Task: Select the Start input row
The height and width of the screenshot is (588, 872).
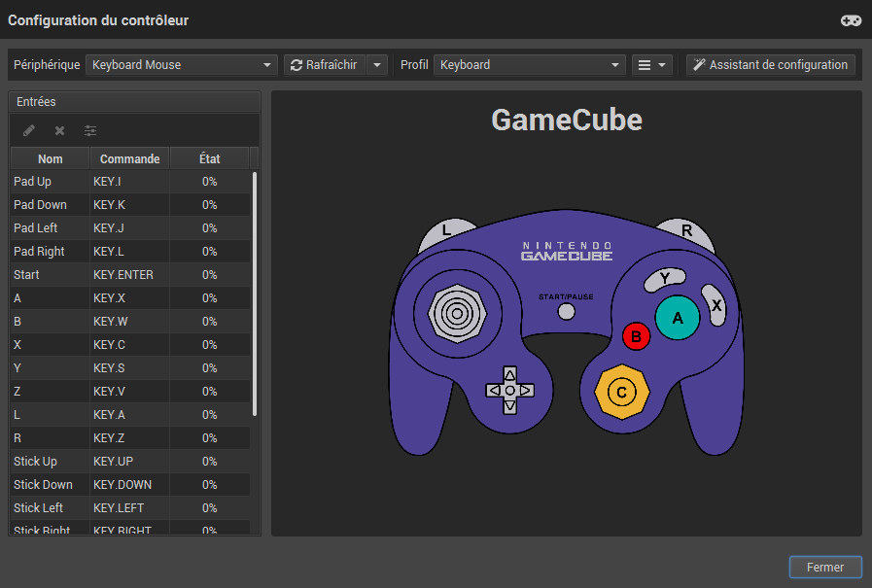Action: point(130,275)
